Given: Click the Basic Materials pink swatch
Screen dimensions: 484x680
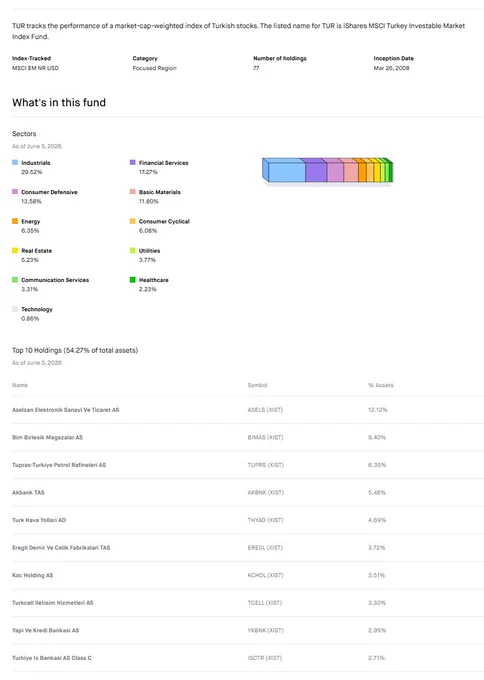Looking at the screenshot, I should [x=133, y=192].
